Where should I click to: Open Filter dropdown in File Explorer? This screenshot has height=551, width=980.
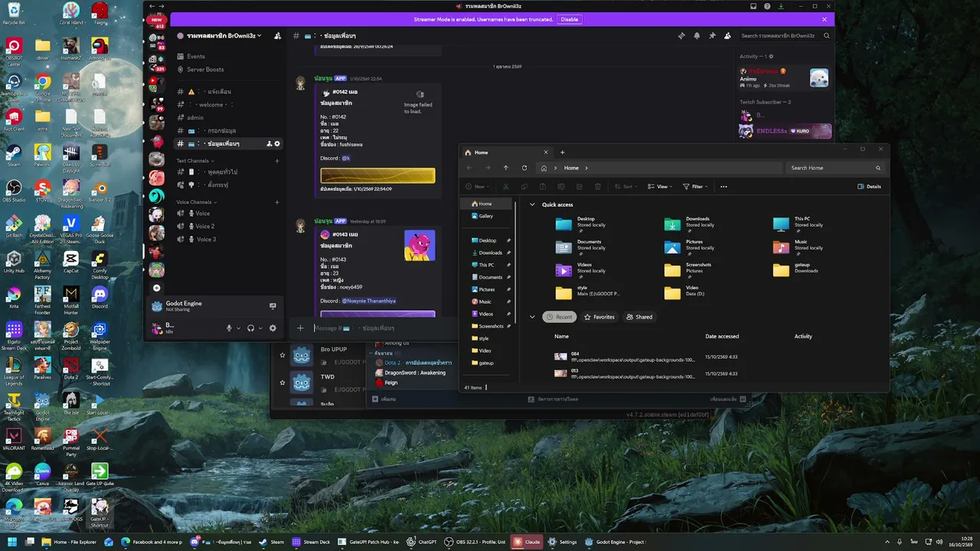pyautogui.click(x=695, y=187)
